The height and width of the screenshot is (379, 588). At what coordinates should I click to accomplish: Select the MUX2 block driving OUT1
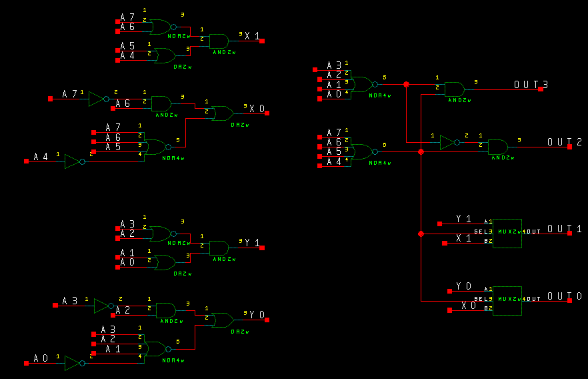[x=507, y=234]
